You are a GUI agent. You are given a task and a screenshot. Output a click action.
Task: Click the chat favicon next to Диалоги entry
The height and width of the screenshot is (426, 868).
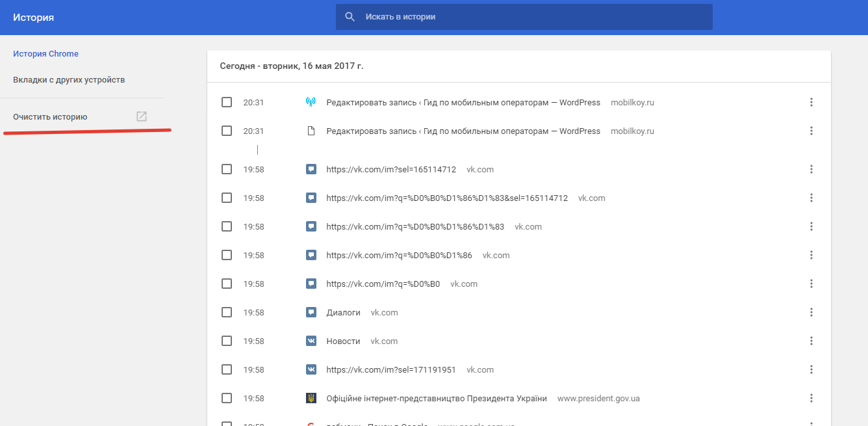(x=311, y=312)
